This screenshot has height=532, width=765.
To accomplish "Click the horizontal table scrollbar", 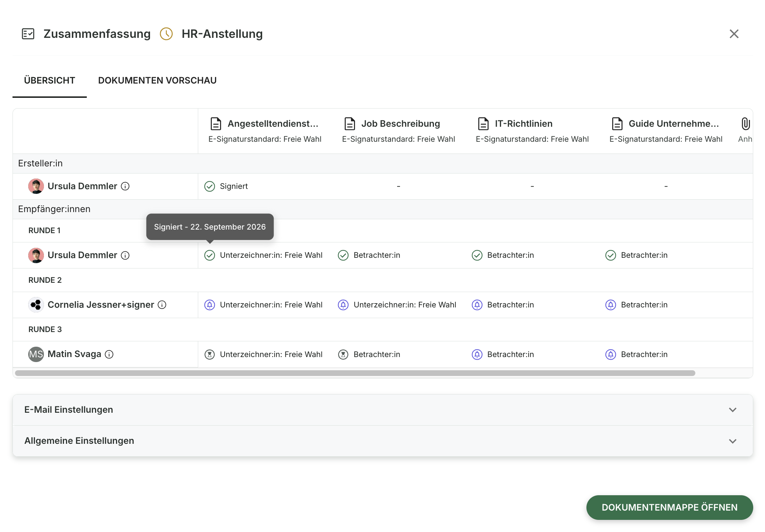I will point(355,373).
